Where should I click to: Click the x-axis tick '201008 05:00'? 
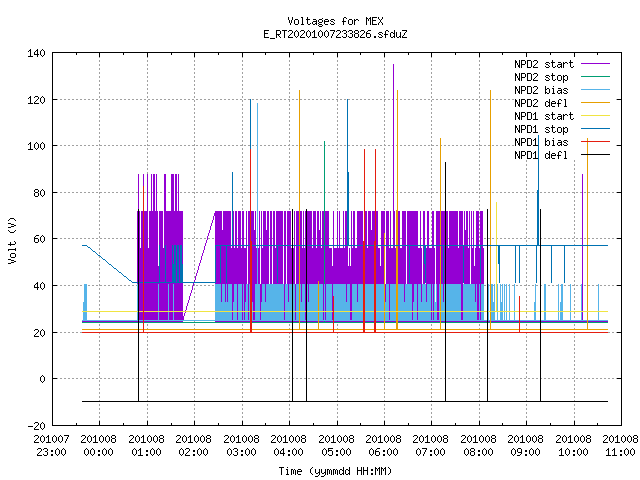pyautogui.click(x=336, y=446)
